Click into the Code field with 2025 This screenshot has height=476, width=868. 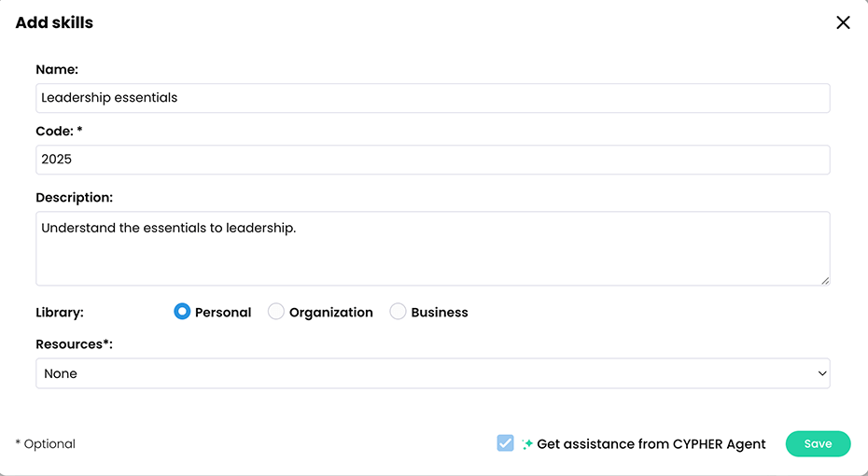432,160
